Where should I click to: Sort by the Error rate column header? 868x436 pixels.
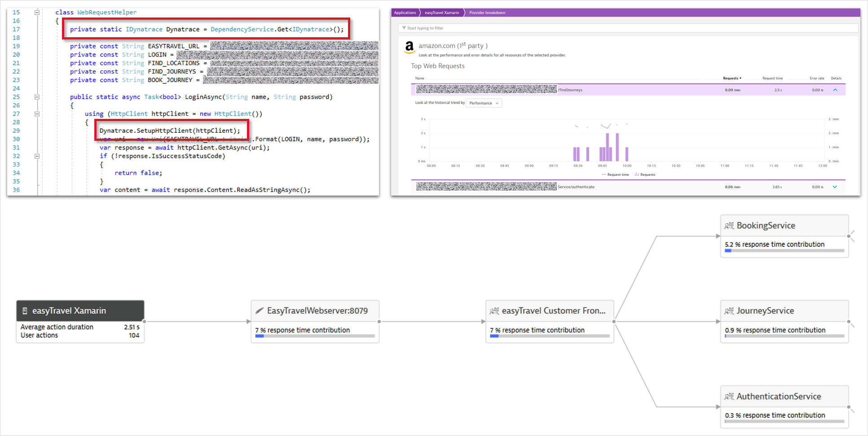[817, 78]
